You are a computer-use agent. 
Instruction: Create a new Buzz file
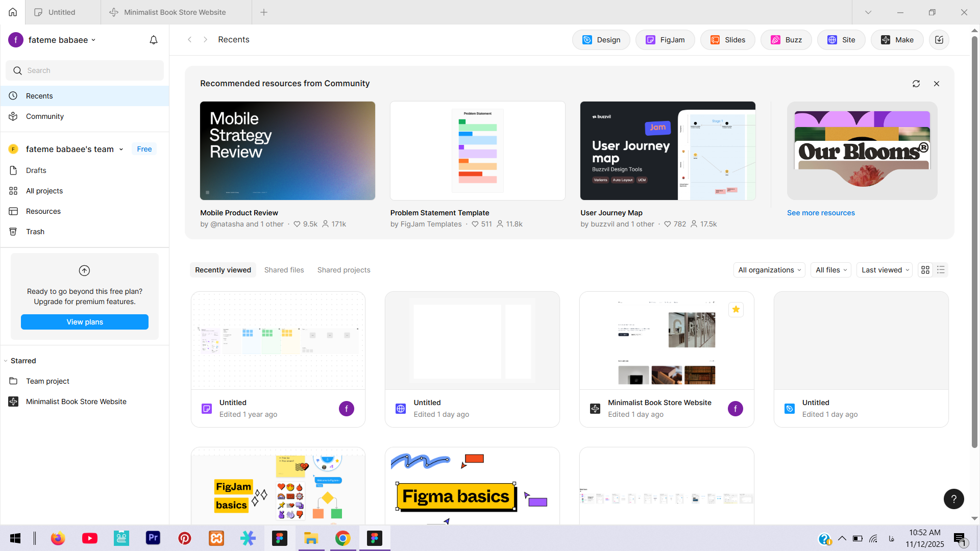(786, 40)
